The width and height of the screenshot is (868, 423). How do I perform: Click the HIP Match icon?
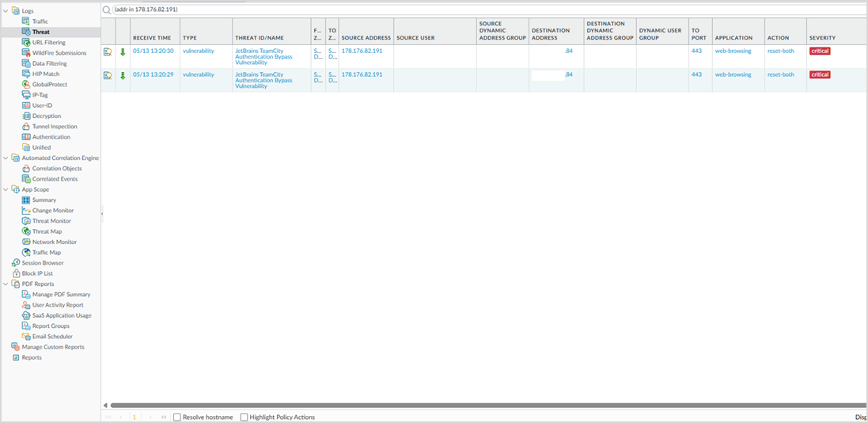26,74
